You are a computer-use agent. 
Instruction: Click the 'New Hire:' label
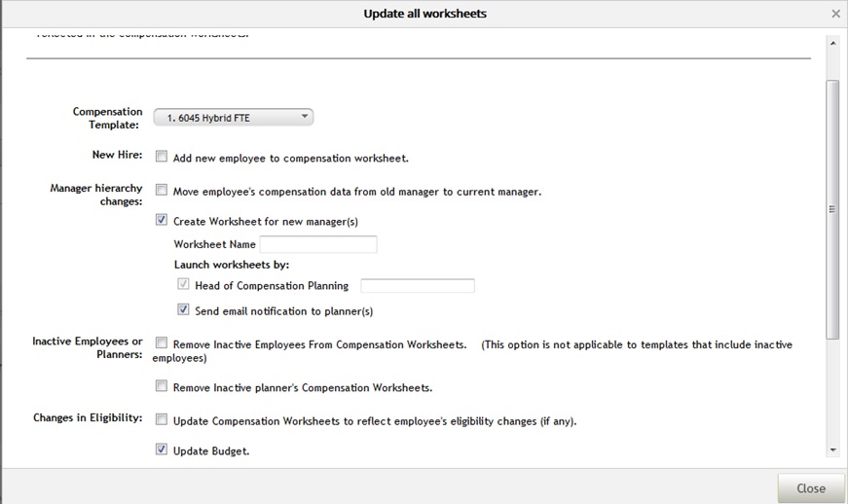click(118, 155)
